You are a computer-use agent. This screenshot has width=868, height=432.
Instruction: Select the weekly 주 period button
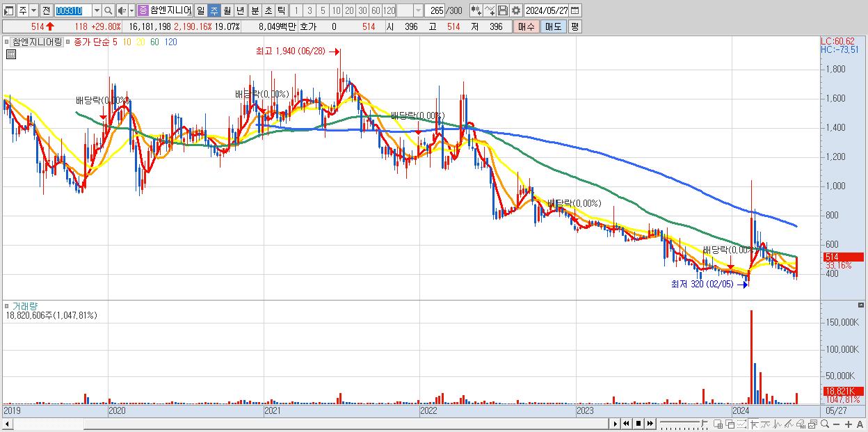214,10
